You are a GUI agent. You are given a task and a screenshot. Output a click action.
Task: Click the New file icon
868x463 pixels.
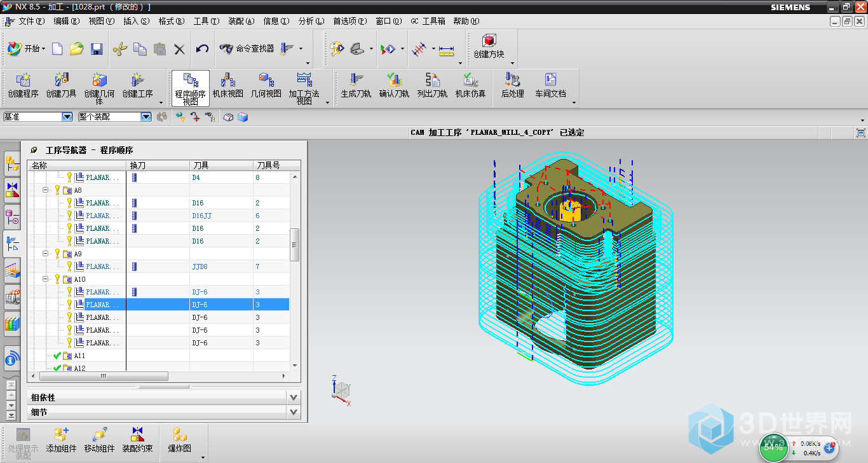tap(57, 49)
